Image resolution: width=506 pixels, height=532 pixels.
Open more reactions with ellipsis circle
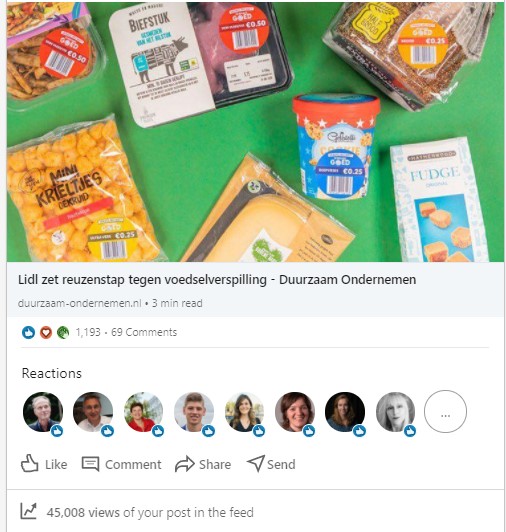coord(445,411)
